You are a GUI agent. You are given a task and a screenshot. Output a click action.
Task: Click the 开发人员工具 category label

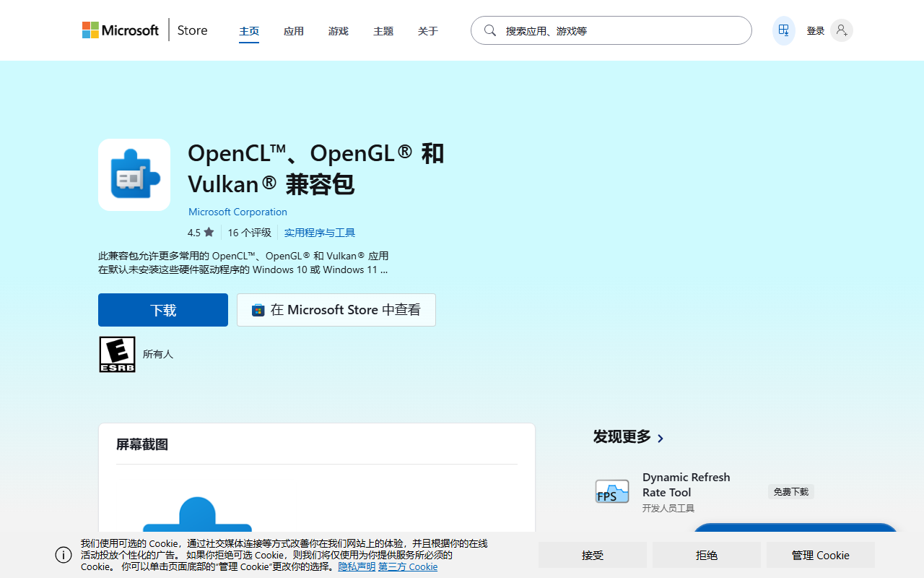pos(668,509)
